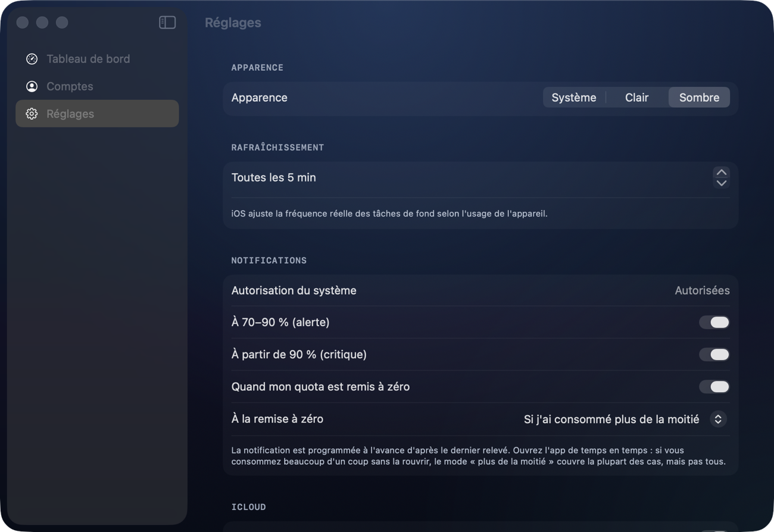
Task: Click the APPARENCE section header
Action: (257, 68)
